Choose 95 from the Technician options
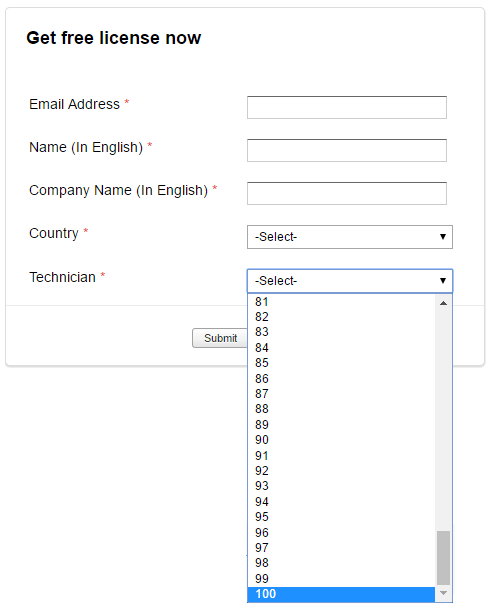 pyautogui.click(x=341, y=517)
